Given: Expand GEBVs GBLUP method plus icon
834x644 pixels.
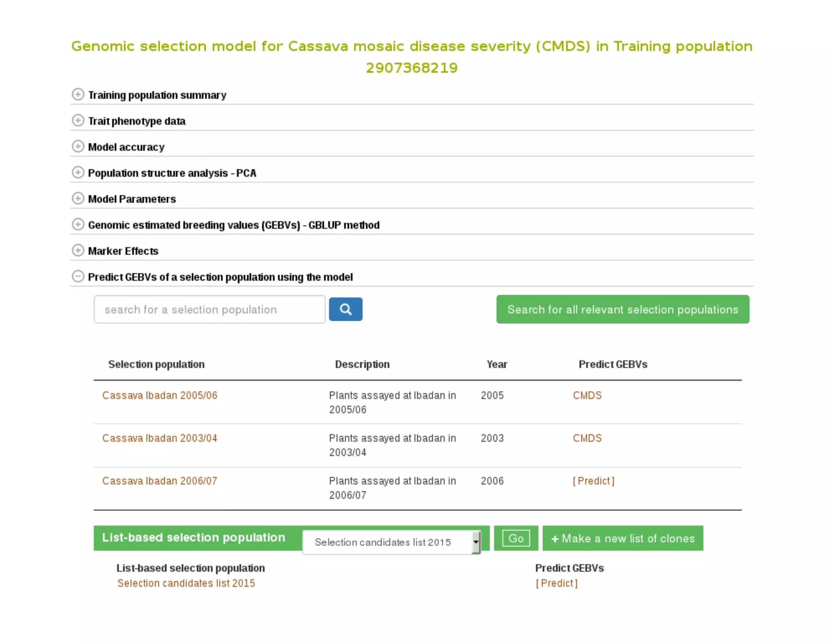Looking at the screenshot, I should pyautogui.click(x=78, y=224).
